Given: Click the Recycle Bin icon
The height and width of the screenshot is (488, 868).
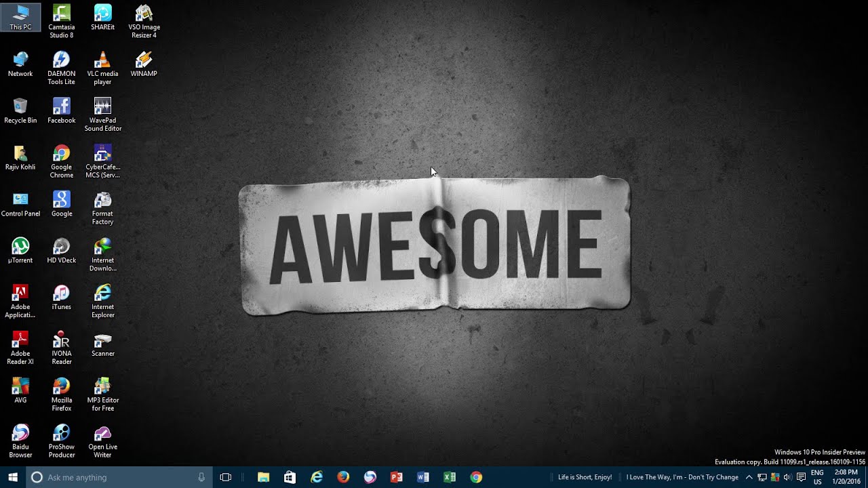Looking at the screenshot, I should 20,110.
